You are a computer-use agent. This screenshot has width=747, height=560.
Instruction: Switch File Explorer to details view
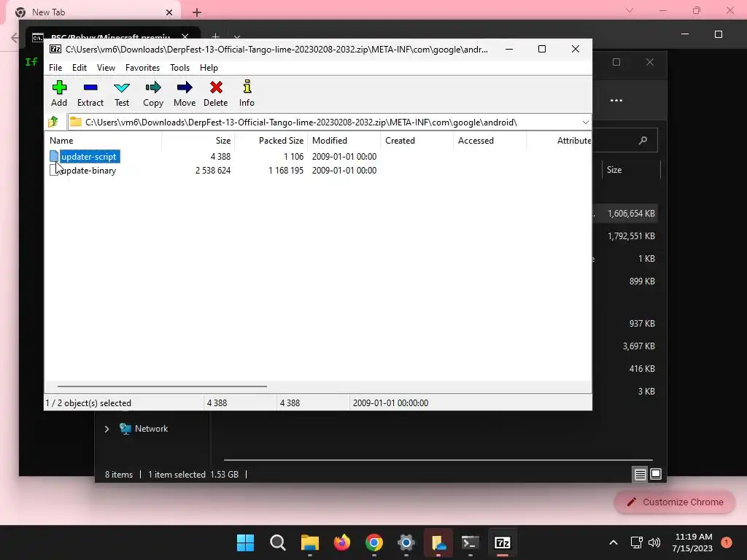tap(640, 474)
